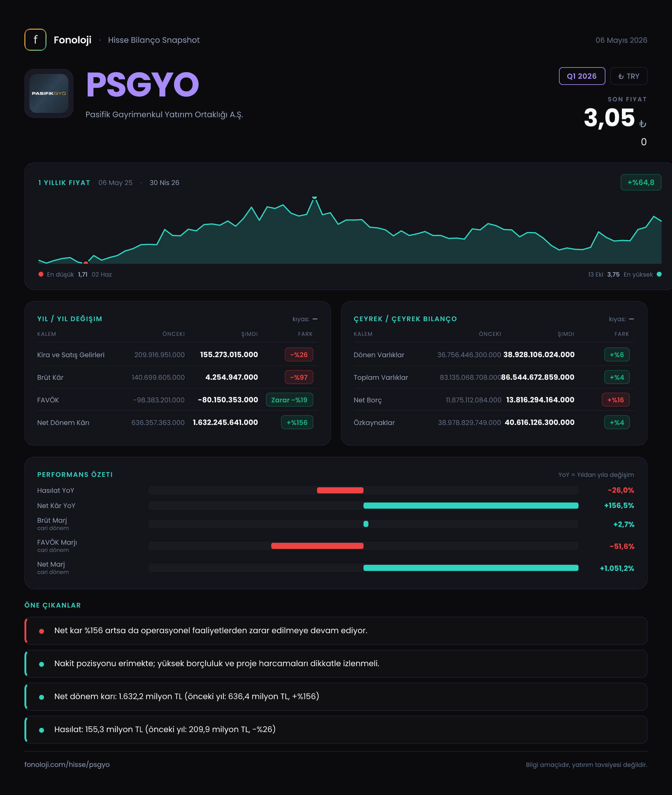Click the Net Marj green bar
The width and height of the screenshot is (672, 795).
[471, 568]
